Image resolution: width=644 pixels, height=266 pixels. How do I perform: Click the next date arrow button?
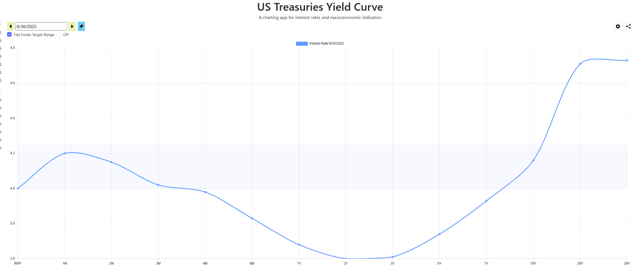[x=72, y=27]
